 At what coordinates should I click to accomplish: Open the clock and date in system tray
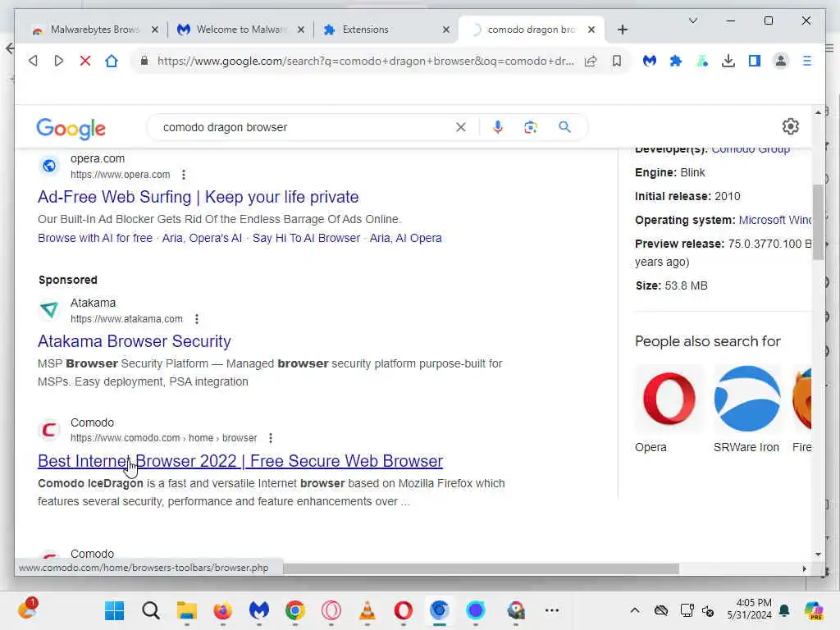point(750,609)
